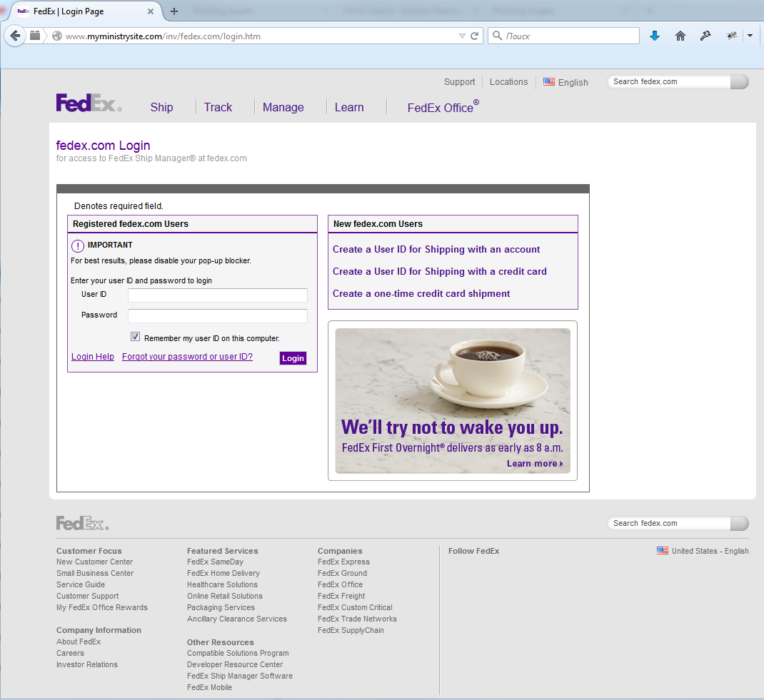764x700 pixels.
Task: Click the purple Login button
Action: click(x=293, y=358)
